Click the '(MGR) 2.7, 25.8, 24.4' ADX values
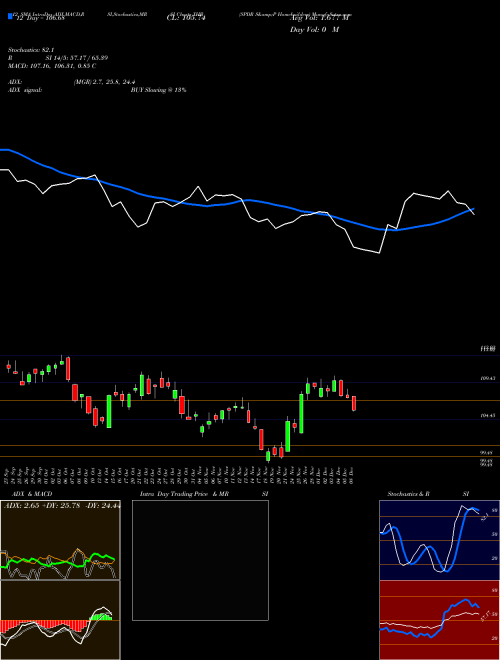Viewport: 500px width, 660px height. (104, 82)
